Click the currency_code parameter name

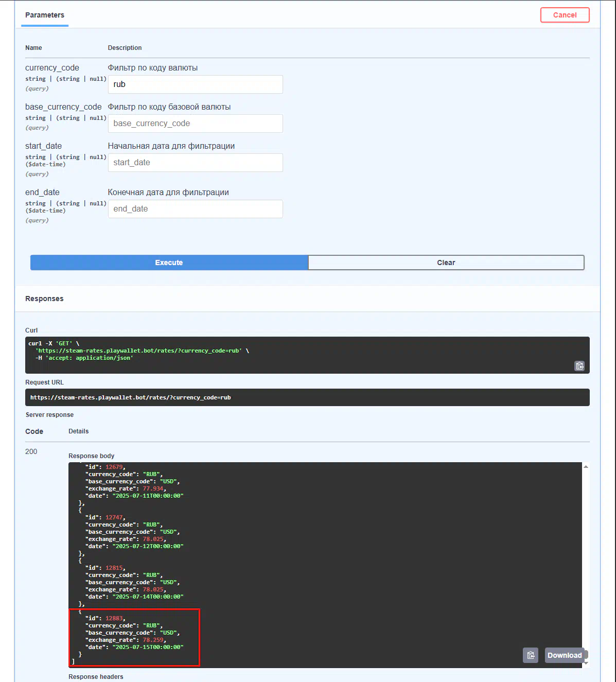coord(52,68)
